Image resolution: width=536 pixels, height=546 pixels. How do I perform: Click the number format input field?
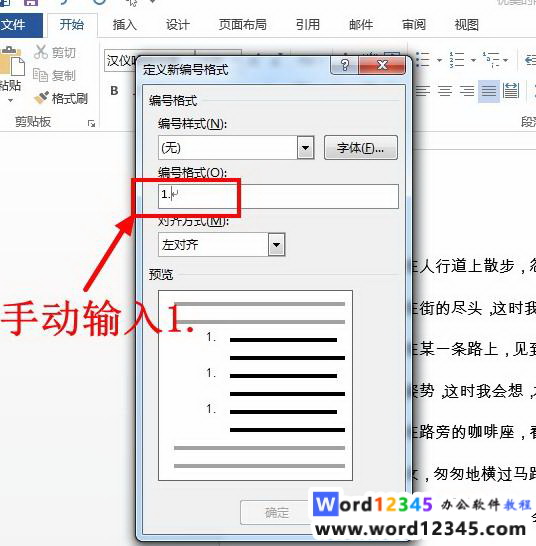click(278, 196)
